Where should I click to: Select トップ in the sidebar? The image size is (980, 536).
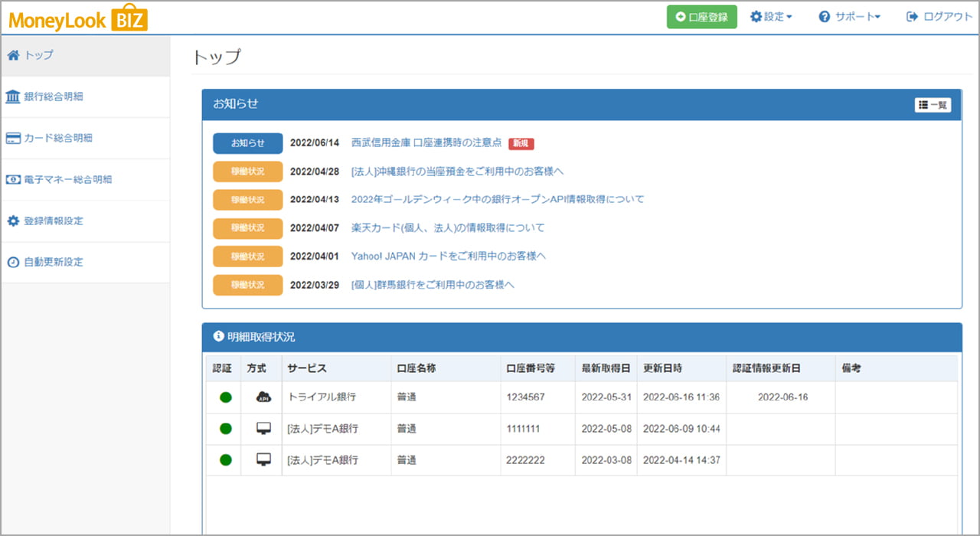85,55
